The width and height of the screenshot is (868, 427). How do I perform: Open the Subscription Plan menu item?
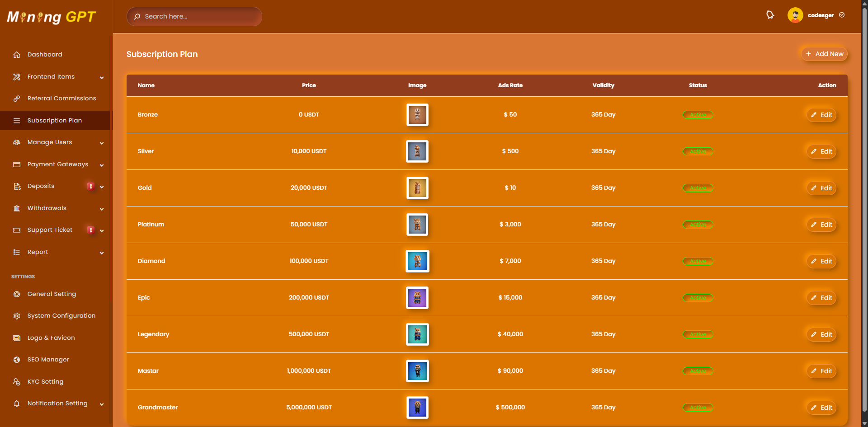click(55, 121)
